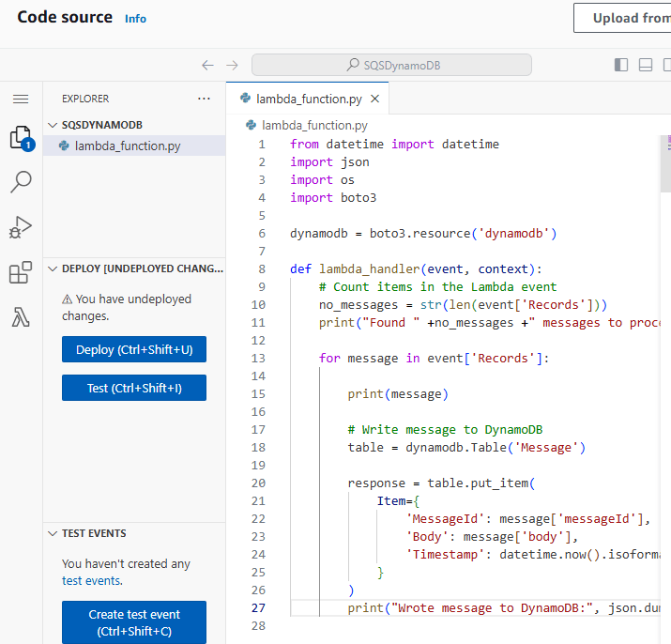This screenshot has height=644, width=671.
Task: Click the Create test event button
Action: (134, 622)
